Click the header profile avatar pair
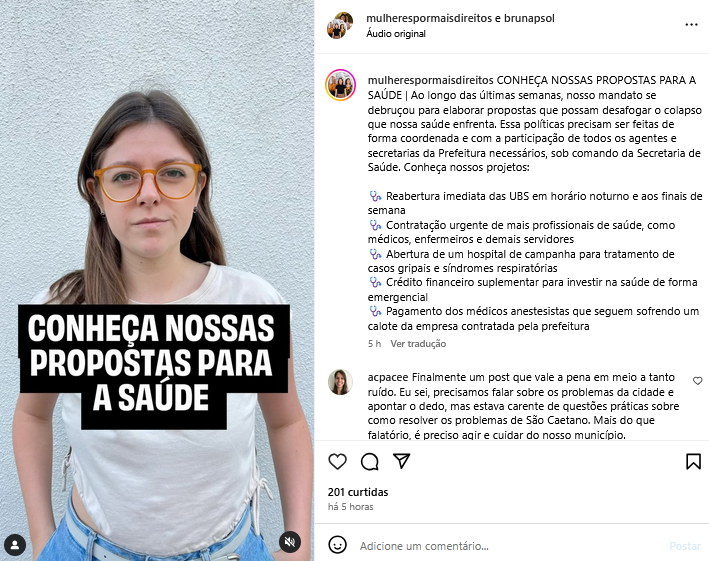 tap(340, 25)
